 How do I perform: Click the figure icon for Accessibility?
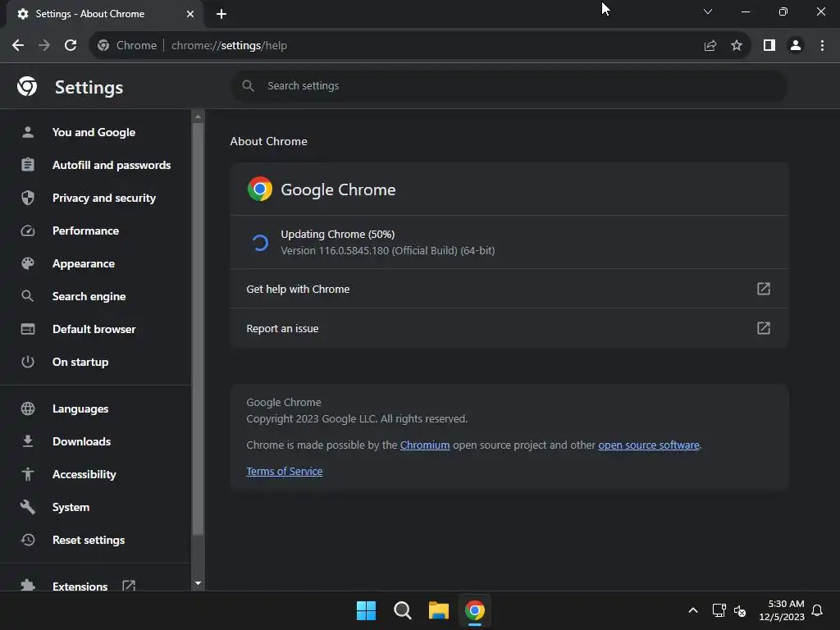[x=28, y=474]
